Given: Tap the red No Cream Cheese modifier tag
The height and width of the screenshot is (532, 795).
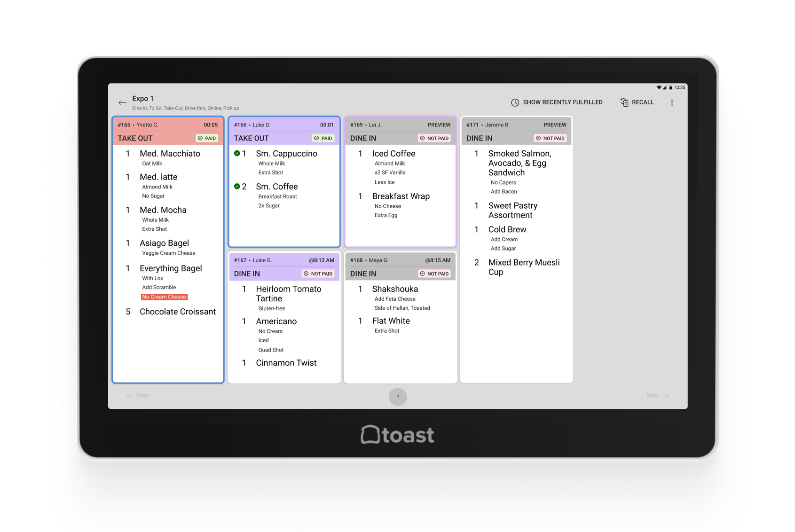Looking at the screenshot, I should point(164,297).
